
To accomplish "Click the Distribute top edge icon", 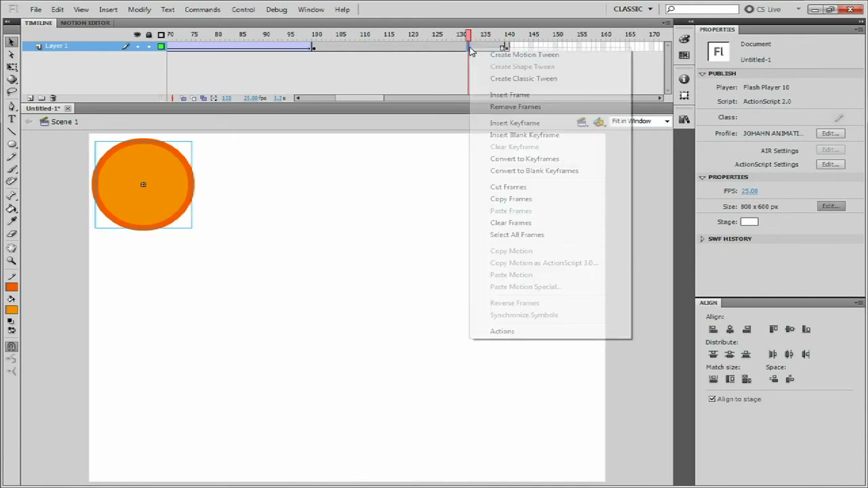I will coord(713,354).
